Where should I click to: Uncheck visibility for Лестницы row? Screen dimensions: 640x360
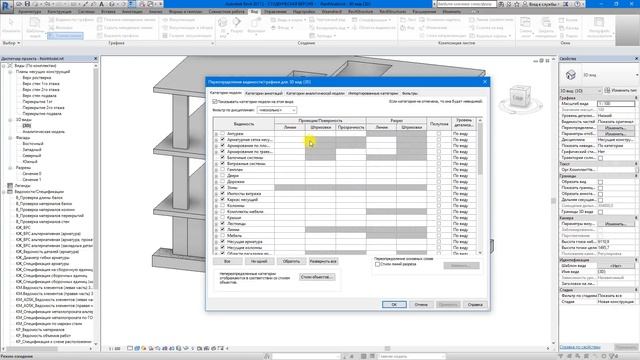point(222,224)
